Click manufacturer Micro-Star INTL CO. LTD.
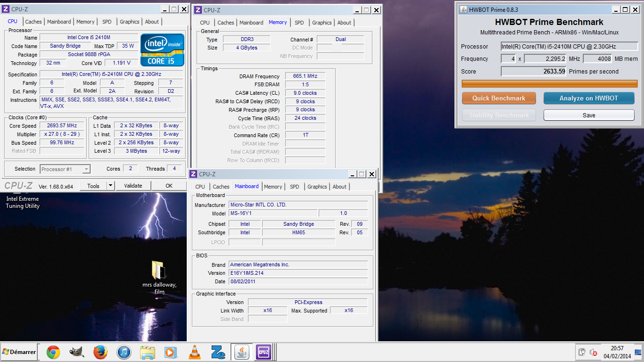Viewport: 644px width, 362px height. point(298,205)
